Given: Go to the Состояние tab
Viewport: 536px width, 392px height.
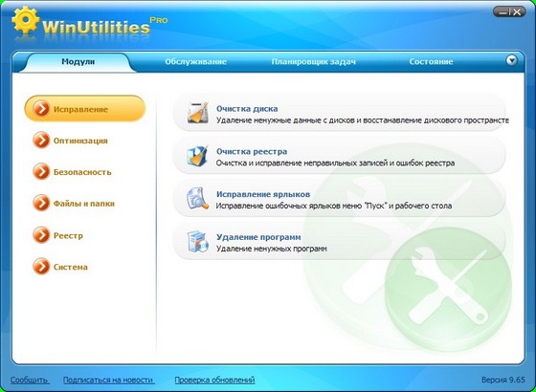Looking at the screenshot, I should coord(431,62).
